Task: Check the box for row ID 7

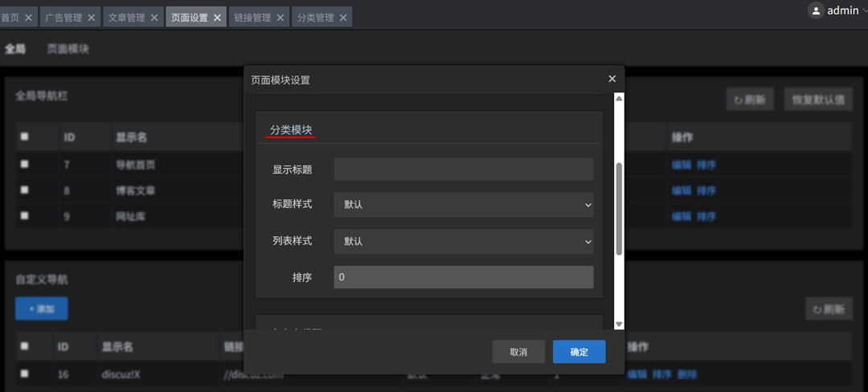Action: coord(24,164)
